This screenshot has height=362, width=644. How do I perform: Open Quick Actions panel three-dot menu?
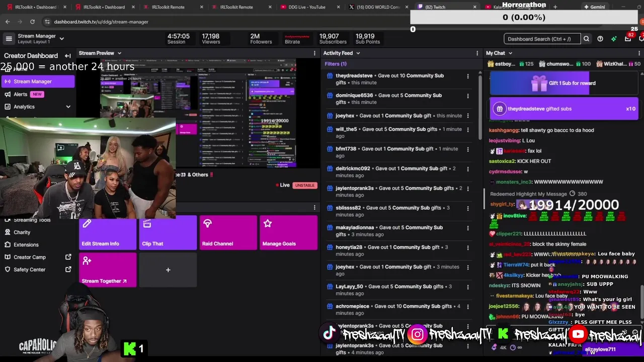click(314, 208)
